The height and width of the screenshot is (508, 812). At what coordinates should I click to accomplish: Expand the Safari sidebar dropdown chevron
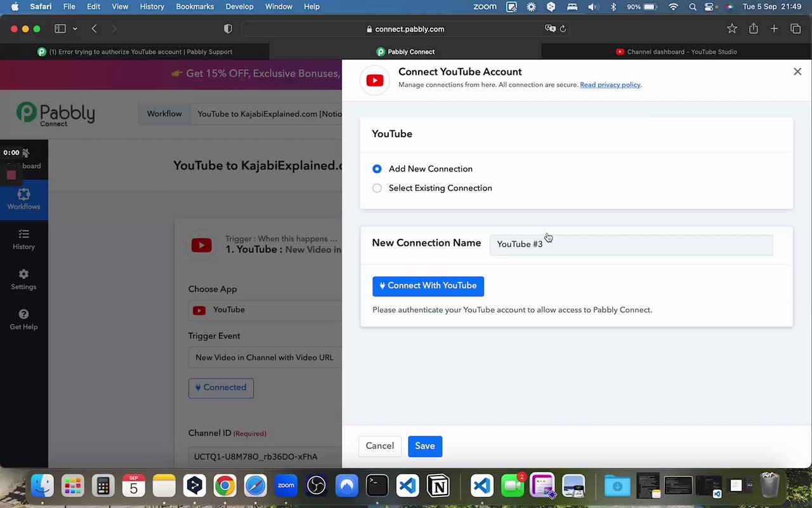pos(75,29)
